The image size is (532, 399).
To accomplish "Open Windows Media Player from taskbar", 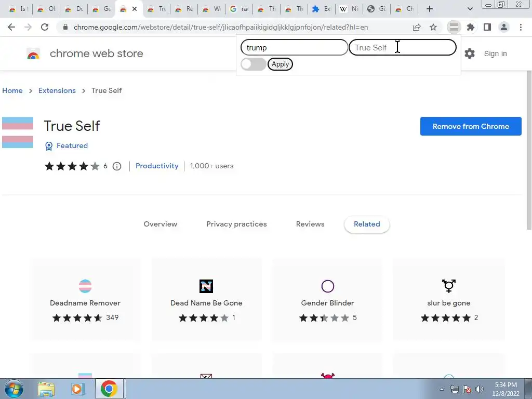I will point(78,389).
